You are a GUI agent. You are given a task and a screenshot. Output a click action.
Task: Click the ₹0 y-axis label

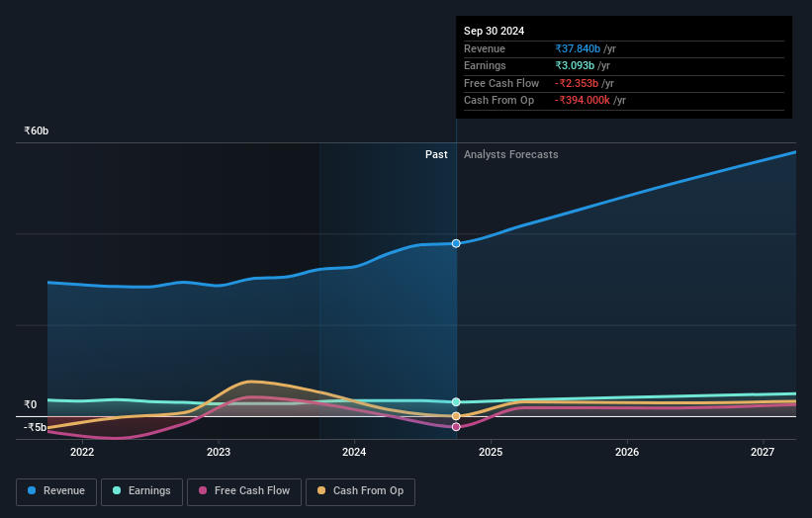pos(31,404)
